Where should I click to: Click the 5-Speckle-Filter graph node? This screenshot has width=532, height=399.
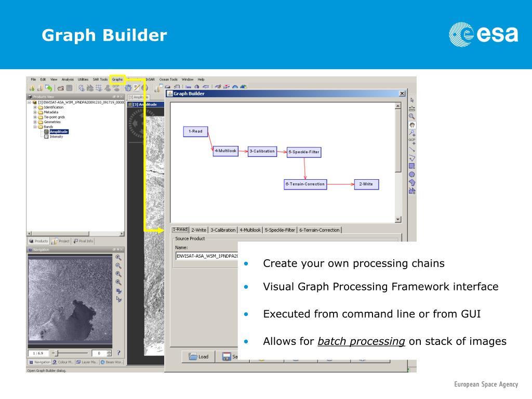304,152
